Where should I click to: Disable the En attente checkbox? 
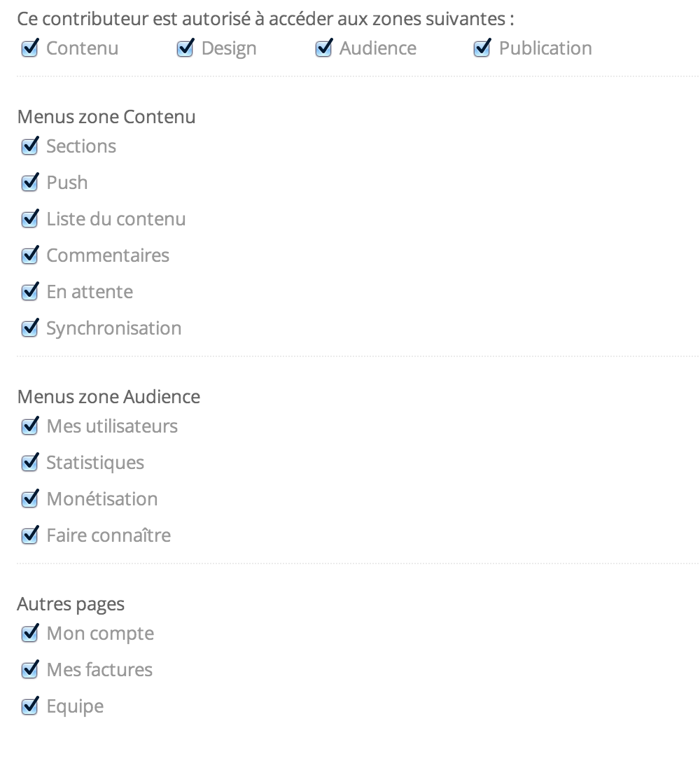click(x=29, y=293)
